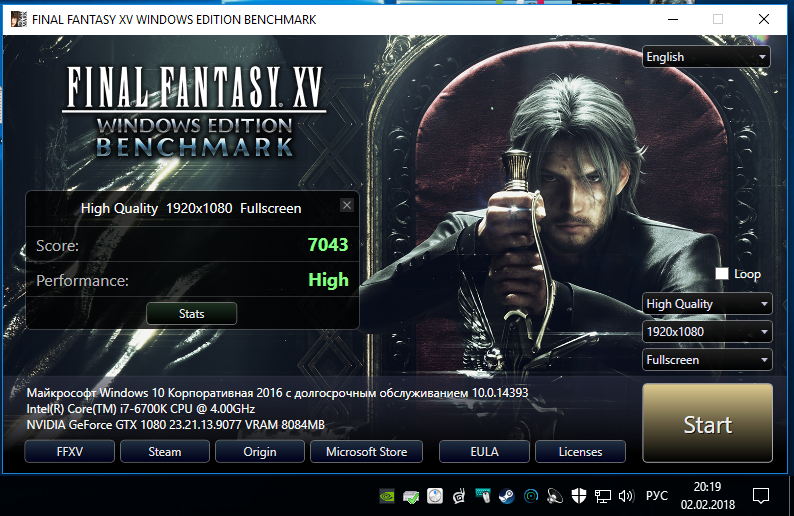794x516 pixels.
Task: Open the language dropdown showing English
Action: coord(706,57)
